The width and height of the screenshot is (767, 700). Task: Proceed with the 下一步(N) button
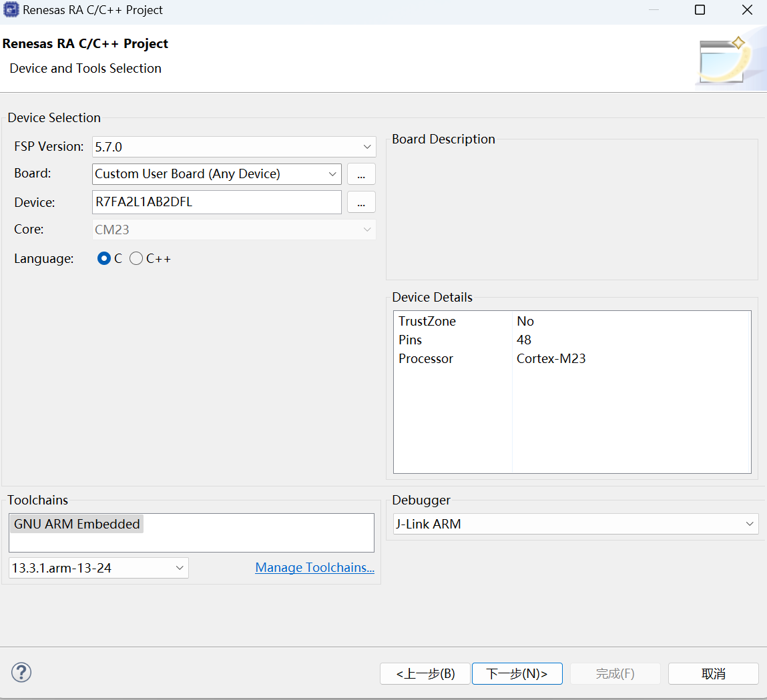[517, 673]
